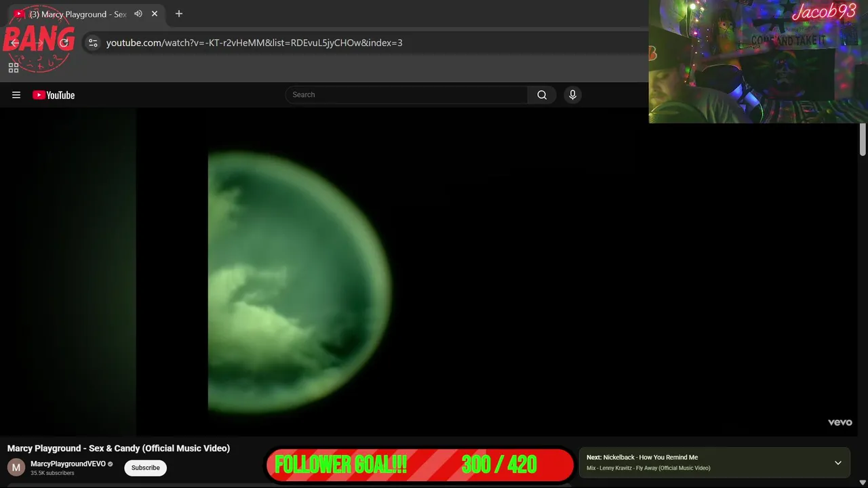Image resolution: width=868 pixels, height=488 pixels.
Task: Click the scrollbar down arrow
Action: 863,483
